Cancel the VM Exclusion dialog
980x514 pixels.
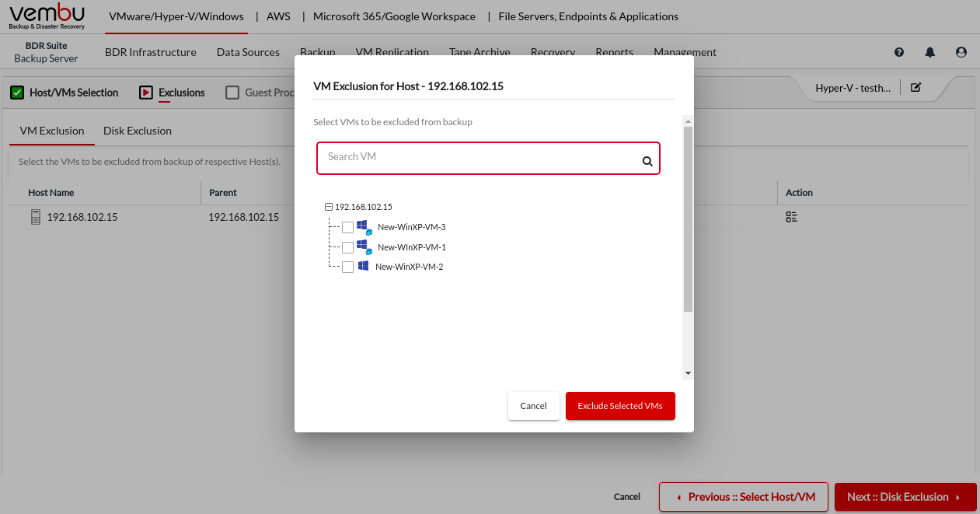tap(533, 406)
